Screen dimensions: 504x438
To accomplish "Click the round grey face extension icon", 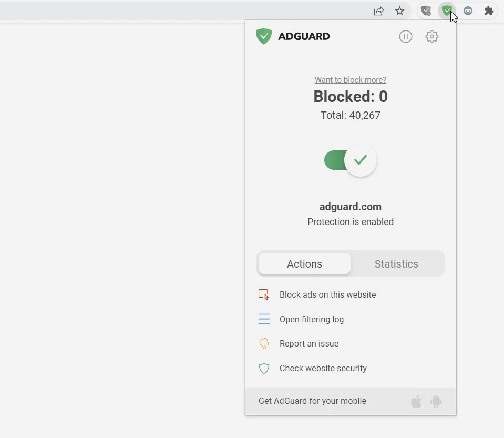I will tap(468, 11).
